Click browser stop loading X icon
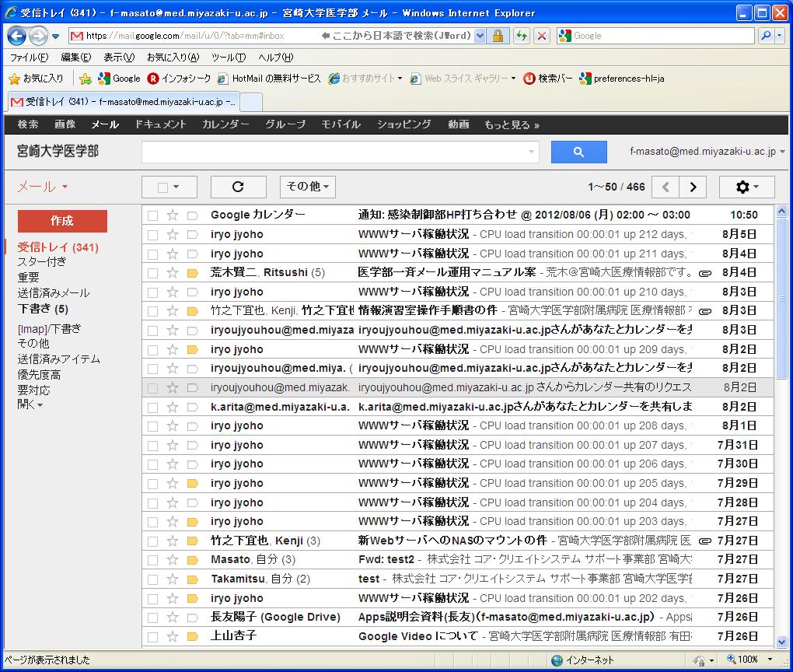This screenshot has height=672, width=793. click(x=542, y=36)
